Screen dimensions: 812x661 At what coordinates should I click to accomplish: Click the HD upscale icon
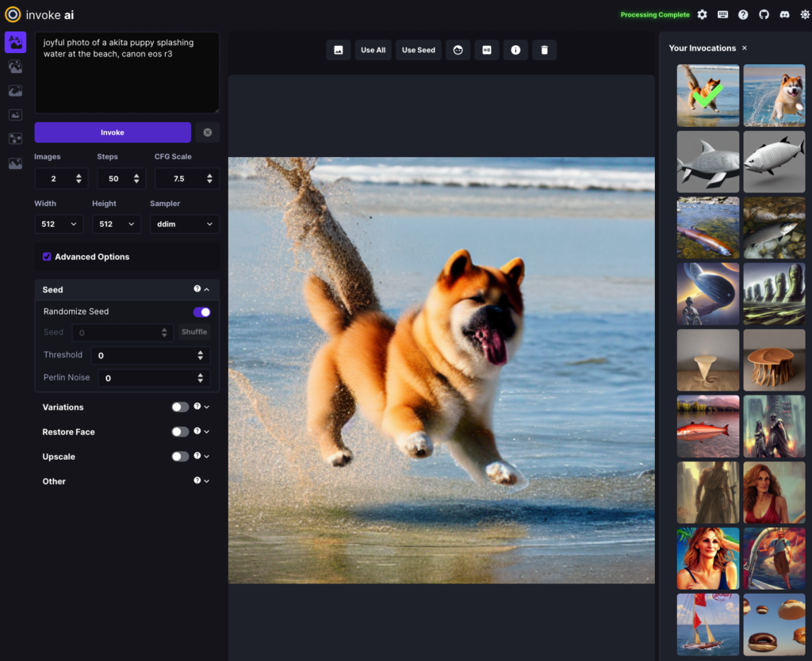click(487, 50)
